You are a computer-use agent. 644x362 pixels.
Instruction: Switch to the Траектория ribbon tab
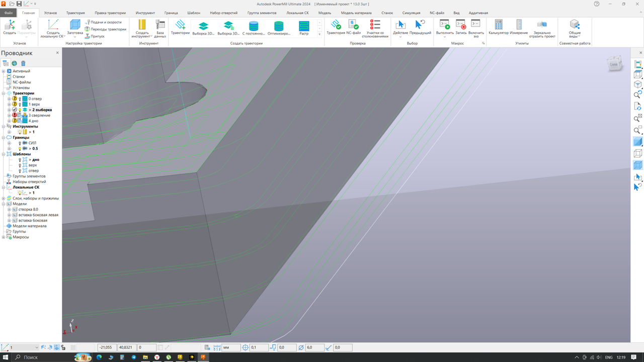click(75, 13)
